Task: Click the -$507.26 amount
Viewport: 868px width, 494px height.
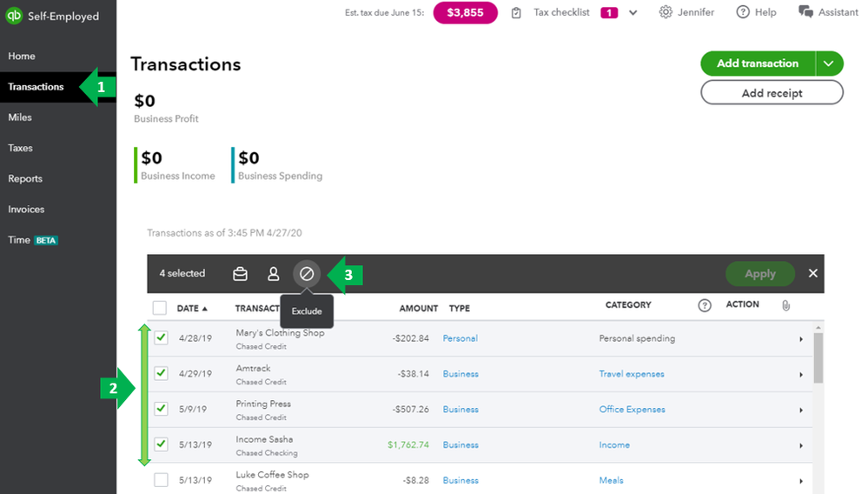Action: point(411,410)
